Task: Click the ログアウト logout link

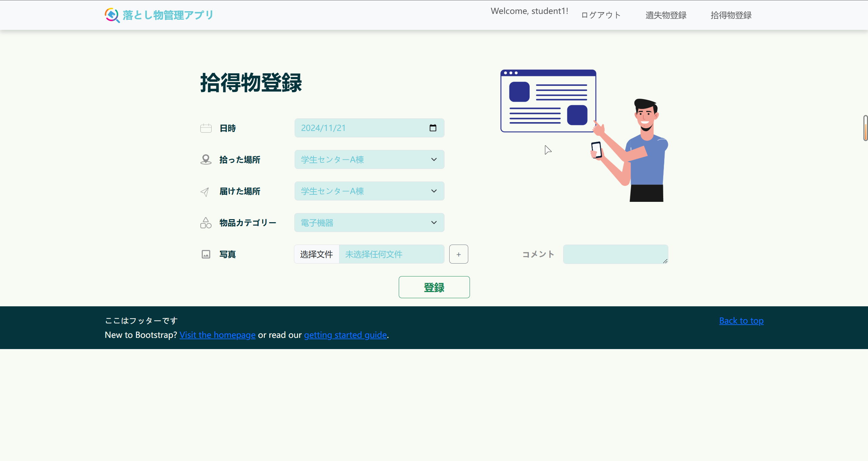Action: click(x=601, y=15)
